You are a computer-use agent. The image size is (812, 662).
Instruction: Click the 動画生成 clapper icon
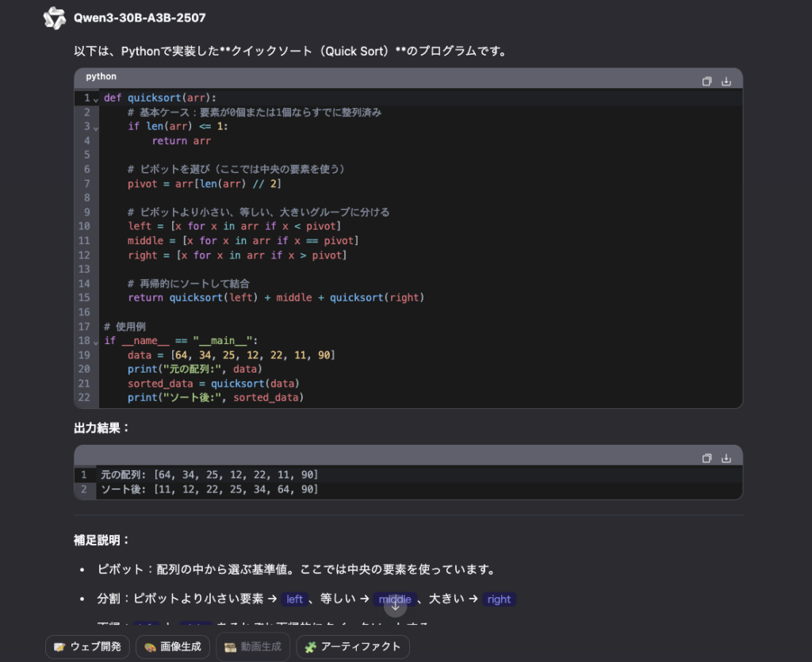230,647
